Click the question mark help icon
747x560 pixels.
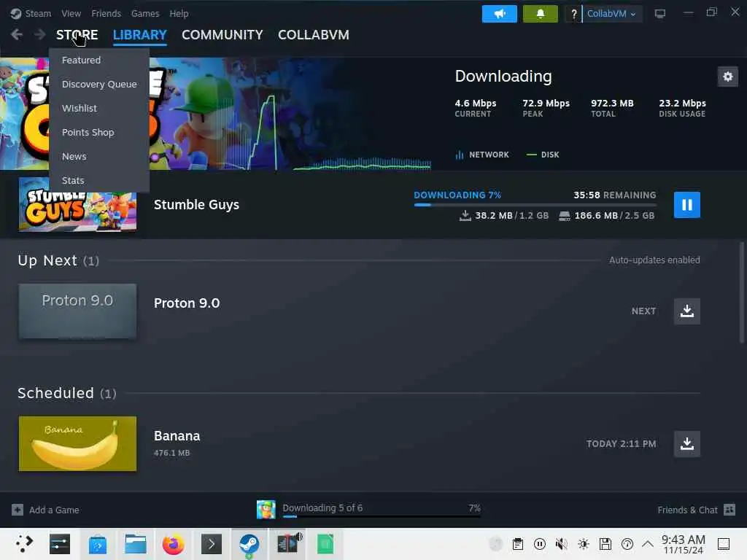point(573,14)
